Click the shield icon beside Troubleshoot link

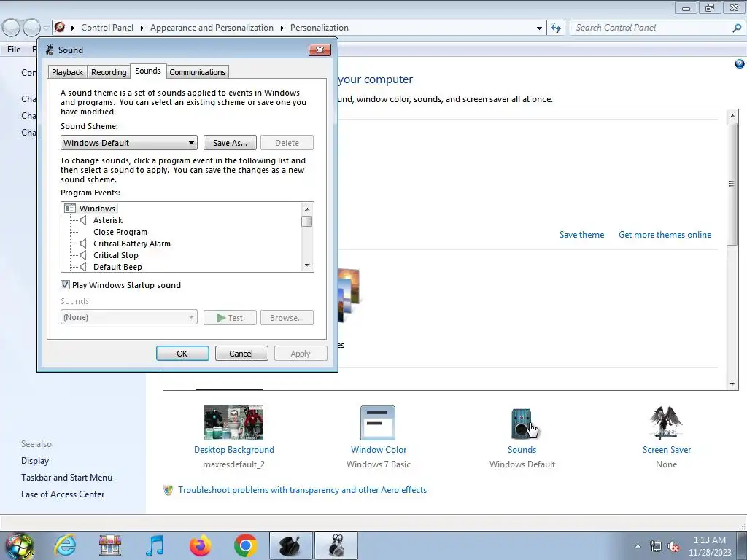[169, 490]
